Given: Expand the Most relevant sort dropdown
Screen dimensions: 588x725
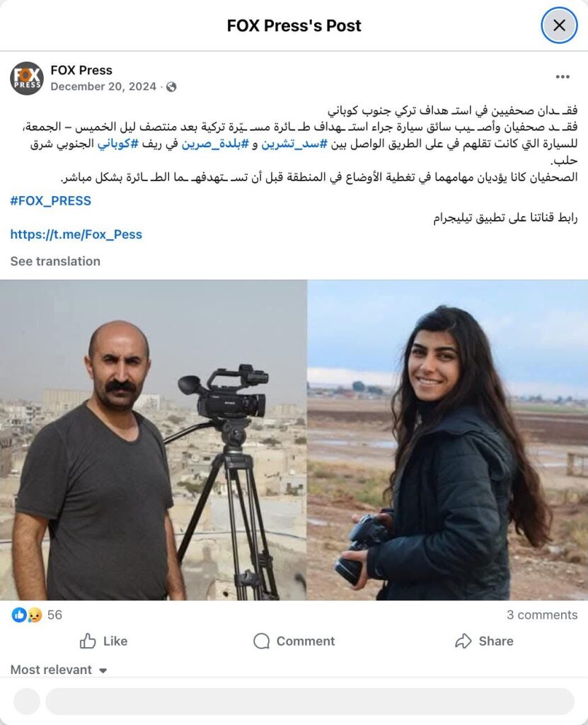Looking at the screenshot, I should click(59, 670).
